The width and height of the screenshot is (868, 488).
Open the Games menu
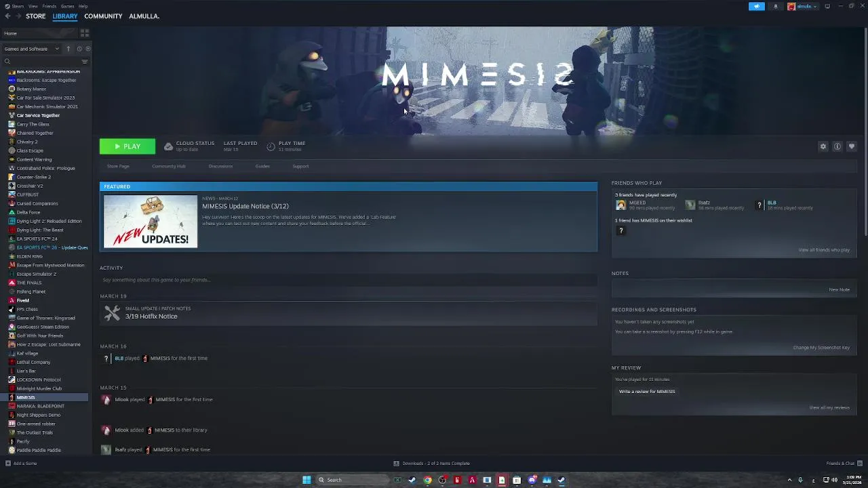coord(67,6)
